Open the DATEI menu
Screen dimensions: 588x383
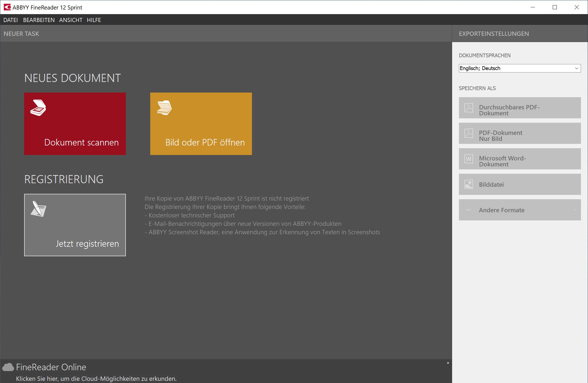coord(11,20)
